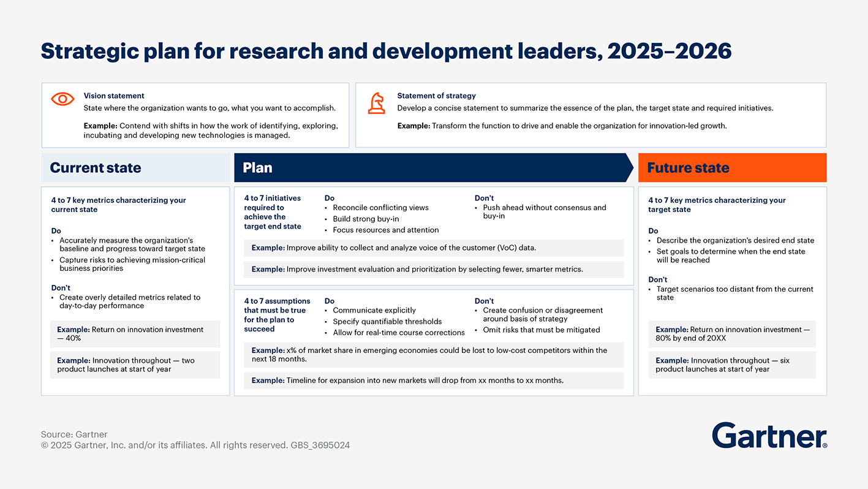Viewport: 868px width, 489px height.
Task: Click 'Set goals to determine when' bullet
Action: click(727, 256)
